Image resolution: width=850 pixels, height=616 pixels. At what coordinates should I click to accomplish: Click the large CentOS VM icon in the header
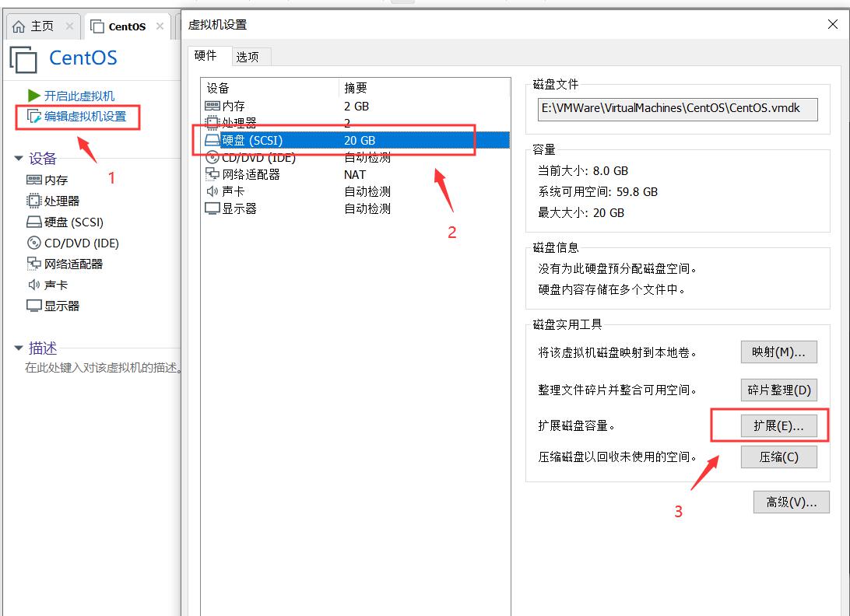[x=23, y=59]
